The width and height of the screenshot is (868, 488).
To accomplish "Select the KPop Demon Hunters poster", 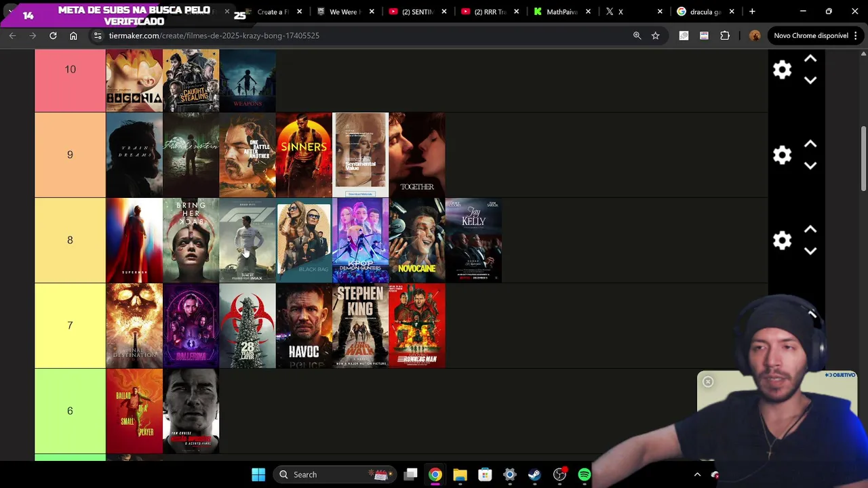I will pos(361,240).
